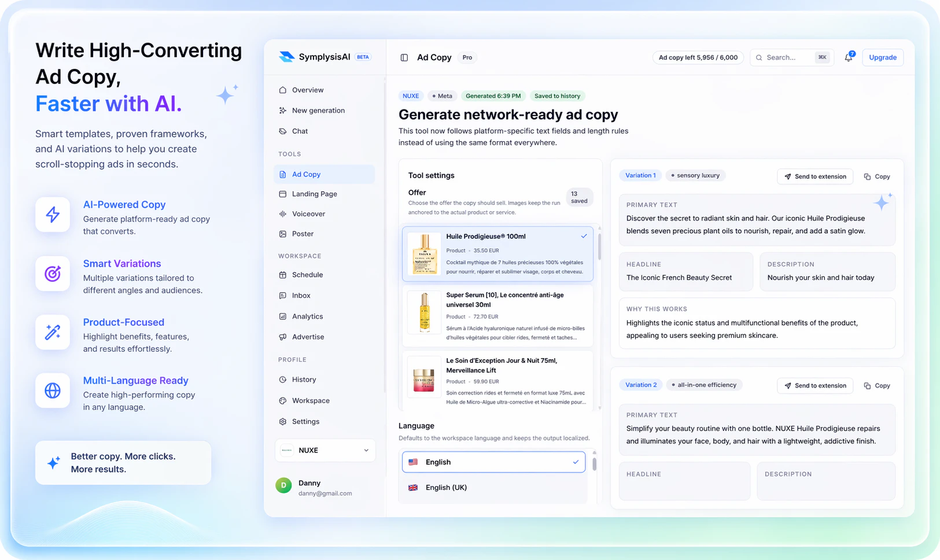Click the sensory luxury angle tag
Image resolution: width=940 pixels, height=560 pixels.
click(695, 175)
